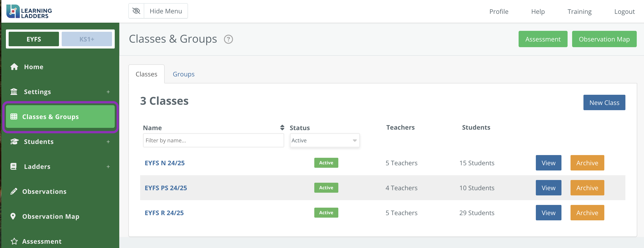Switch to the Groups tab
This screenshot has width=644, height=248.
coord(183,74)
